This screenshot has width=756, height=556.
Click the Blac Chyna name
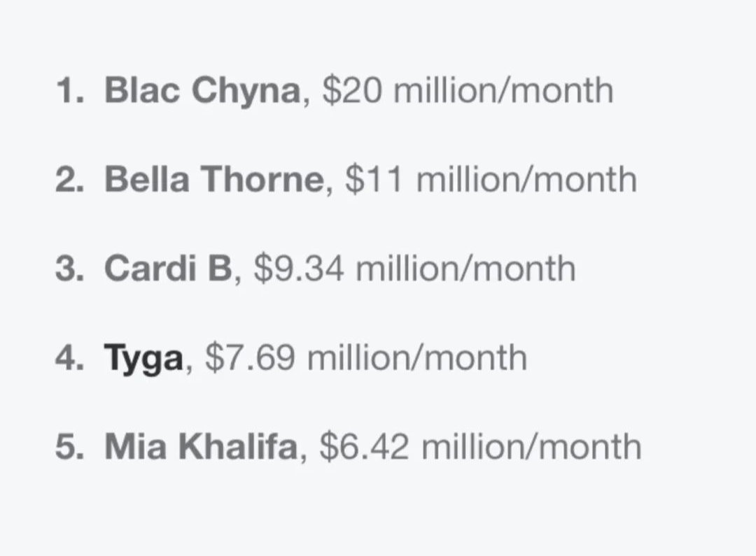click(202, 91)
